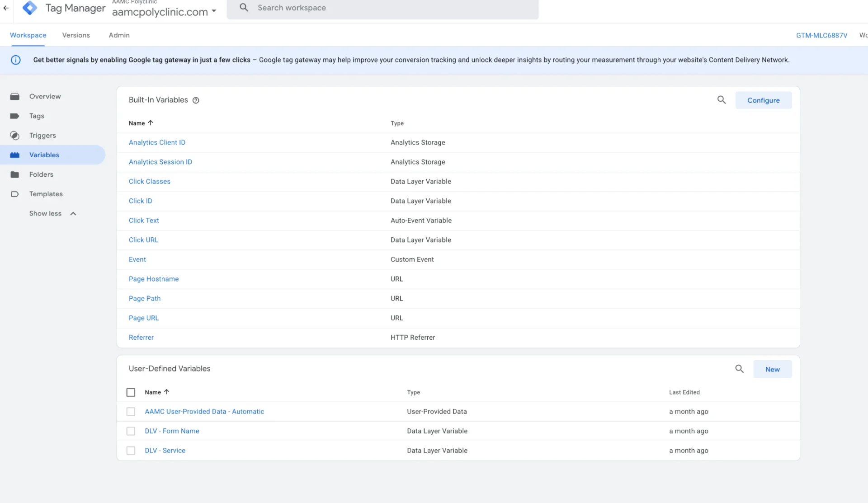
Task: Switch to the Versions tab
Action: pyautogui.click(x=76, y=35)
